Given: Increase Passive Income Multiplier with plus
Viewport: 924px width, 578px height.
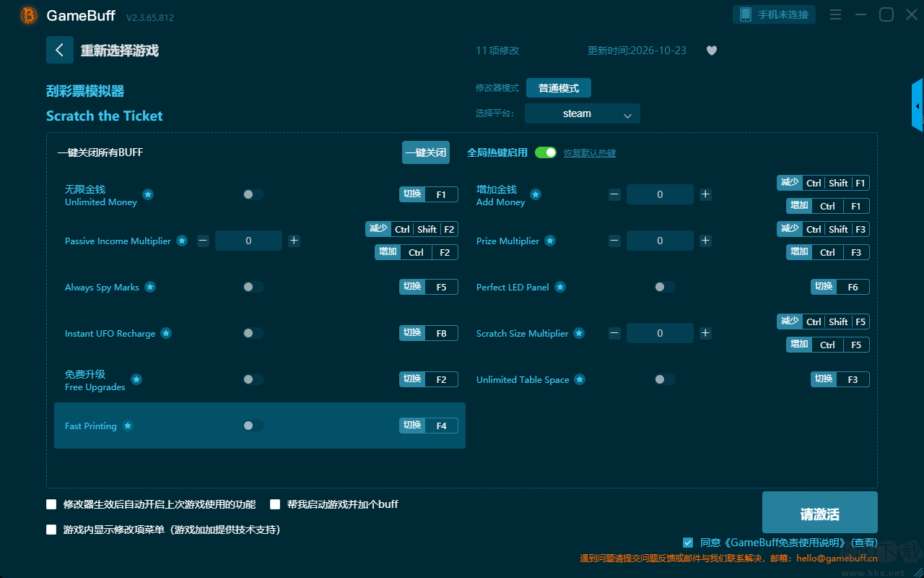Looking at the screenshot, I should pos(294,241).
